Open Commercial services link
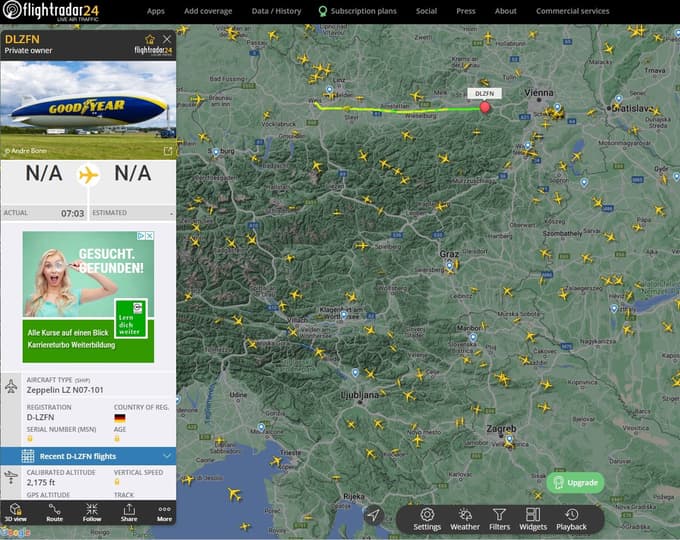 click(x=572, y=11)
